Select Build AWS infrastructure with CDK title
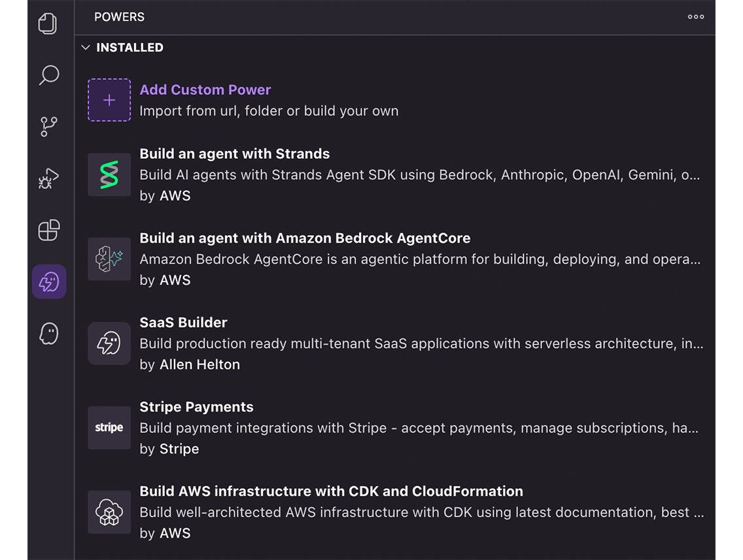Image resolution: width=743 pixels, height=560 pixels. pos(331,491)
